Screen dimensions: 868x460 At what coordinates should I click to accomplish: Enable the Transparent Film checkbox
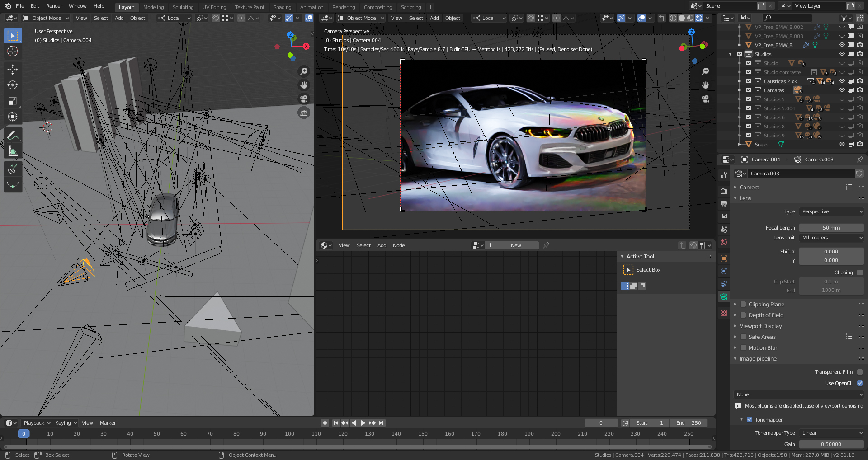click(x=859, y=372)
